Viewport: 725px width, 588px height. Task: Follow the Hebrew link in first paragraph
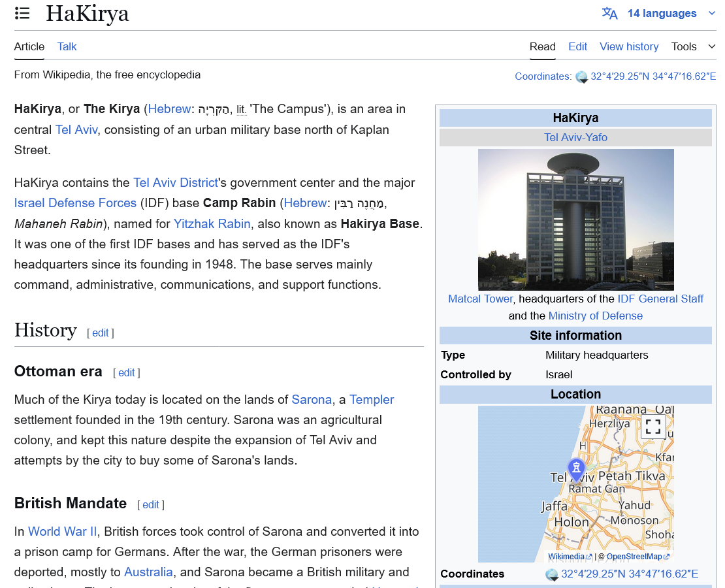(x=169, y=109)
